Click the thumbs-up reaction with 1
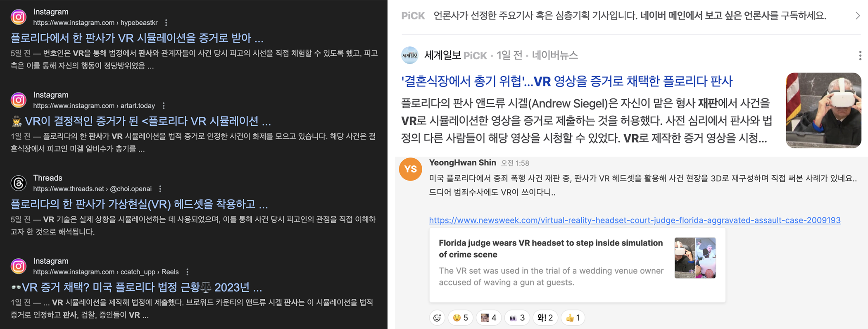 point(573,317)
